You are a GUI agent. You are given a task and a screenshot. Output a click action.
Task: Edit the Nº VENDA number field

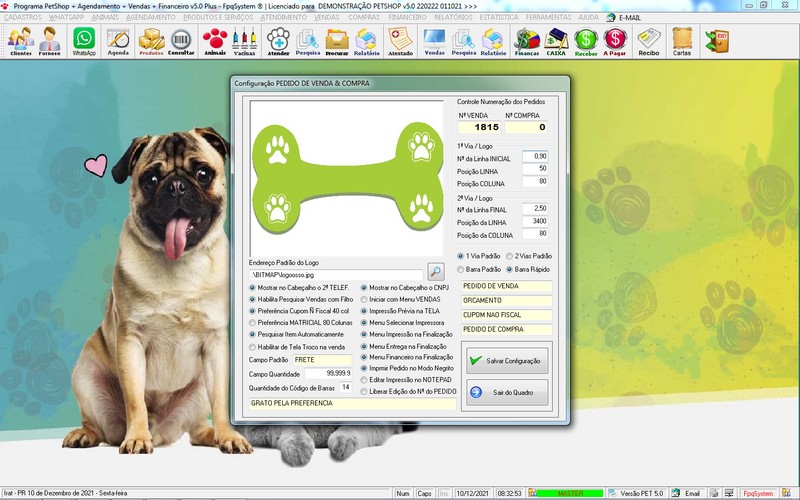coord(479,127)
